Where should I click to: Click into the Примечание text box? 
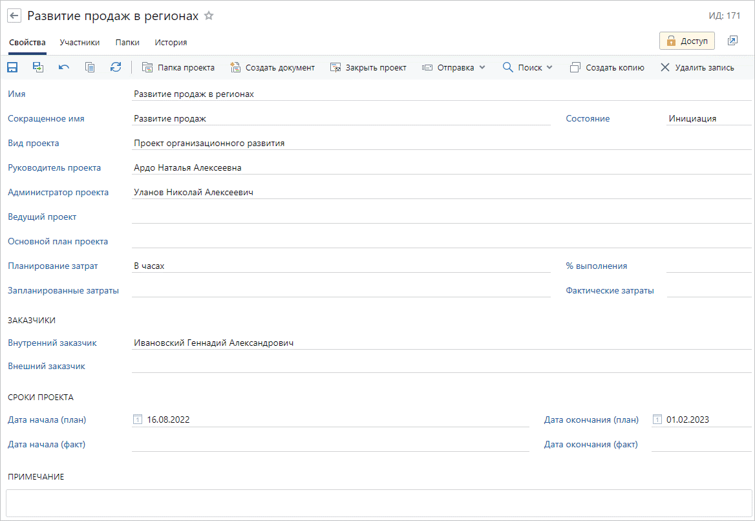(x=379, y=503)
